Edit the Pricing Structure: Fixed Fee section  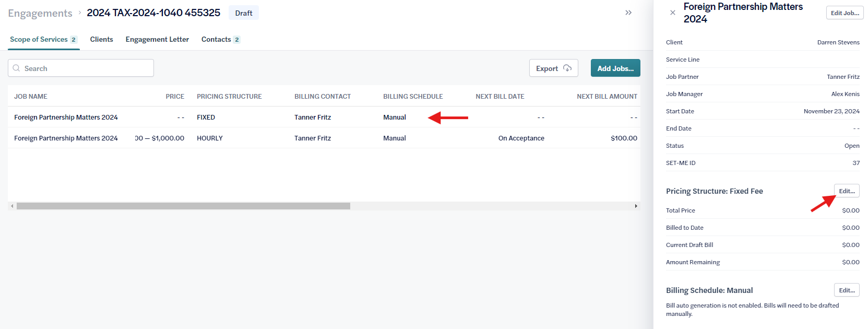point(847,191)
